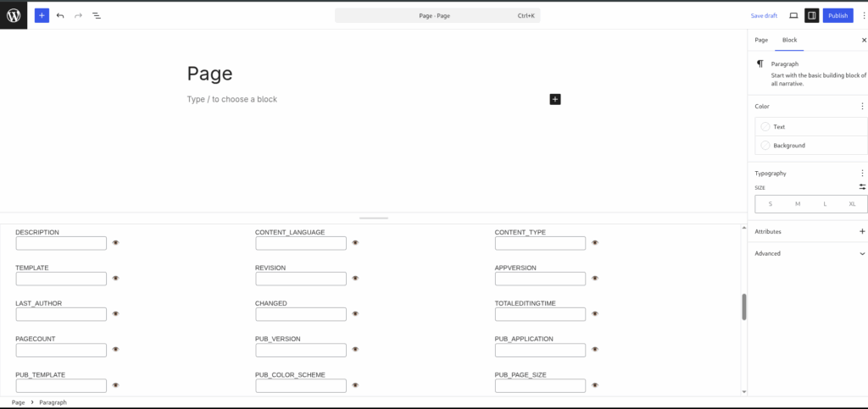This screenshot has height=409, width=868.
Task: Select font size XL
Action: tap(852, 204)
